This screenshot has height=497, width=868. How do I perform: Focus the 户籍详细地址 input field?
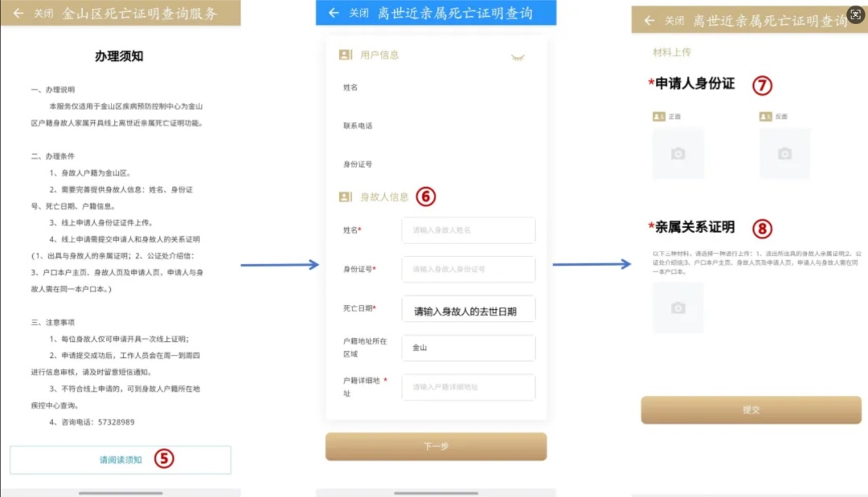(x=469, y=387)
